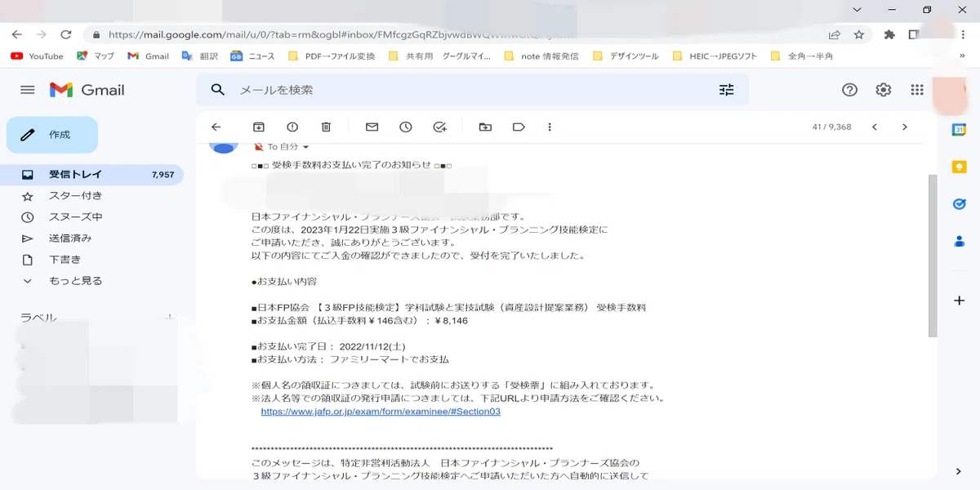Select the 受検手数料お支払い完了のお知らせ subject text
This screenshot has height=490, width=980.
351,165
